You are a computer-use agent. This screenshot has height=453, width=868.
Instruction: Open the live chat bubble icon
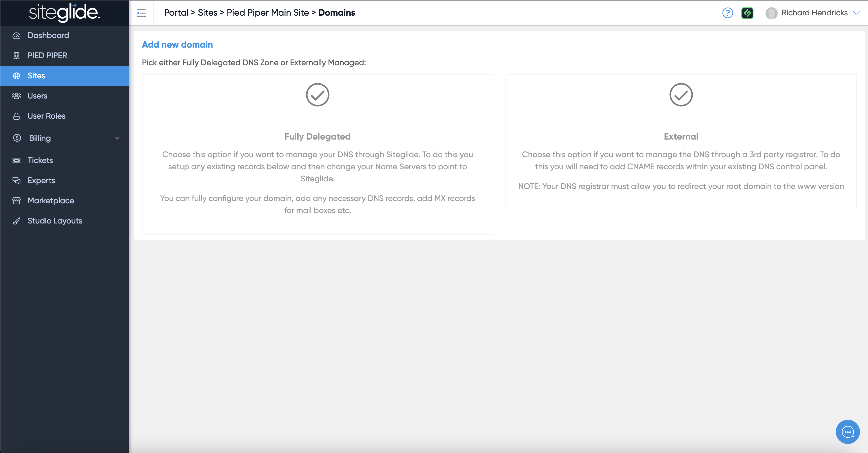coord(847,431)
